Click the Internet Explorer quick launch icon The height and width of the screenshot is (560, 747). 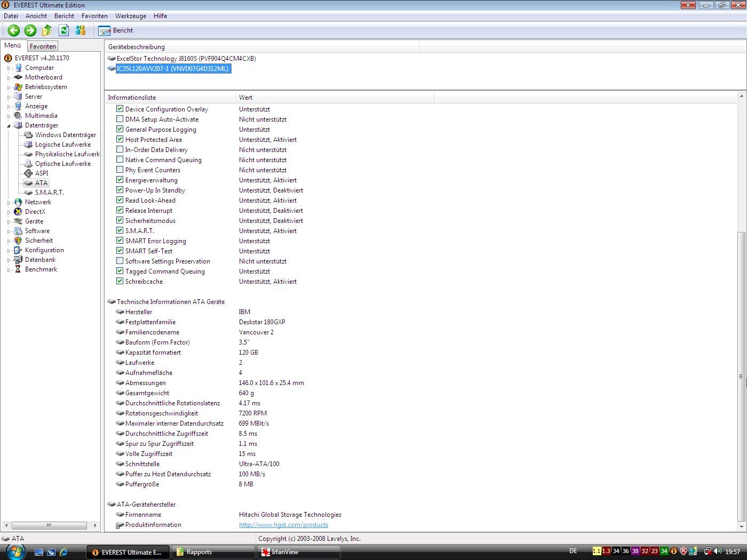63,552
